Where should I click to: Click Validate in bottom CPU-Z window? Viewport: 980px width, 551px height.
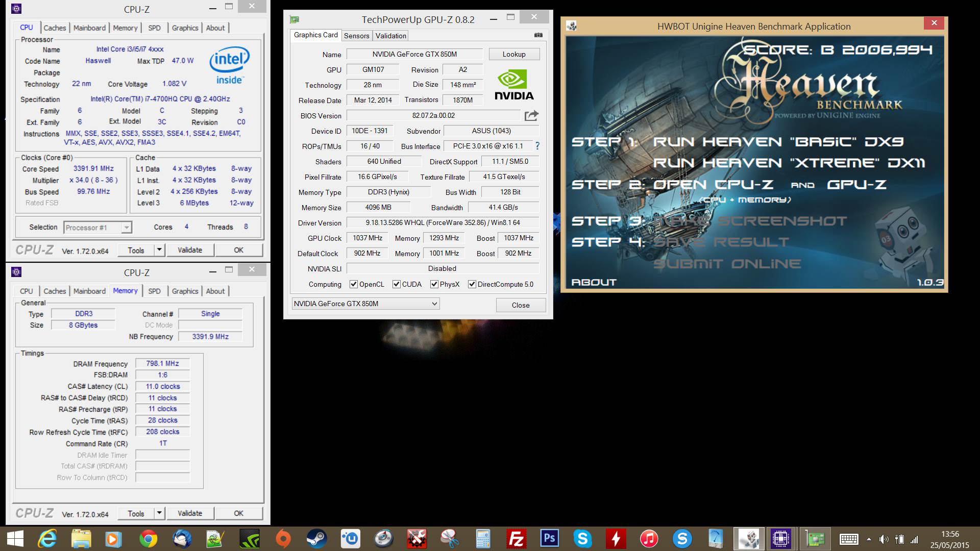point(190,513)
